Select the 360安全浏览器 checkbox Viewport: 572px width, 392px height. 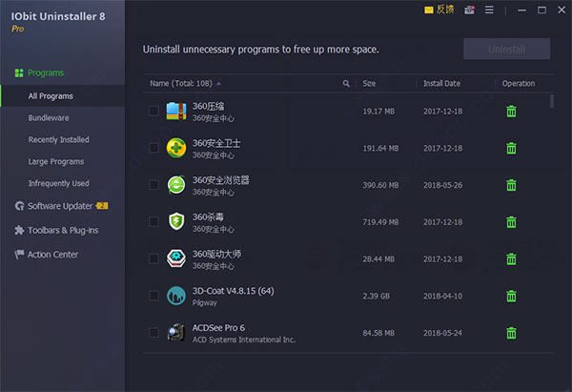tap(153, 184)
